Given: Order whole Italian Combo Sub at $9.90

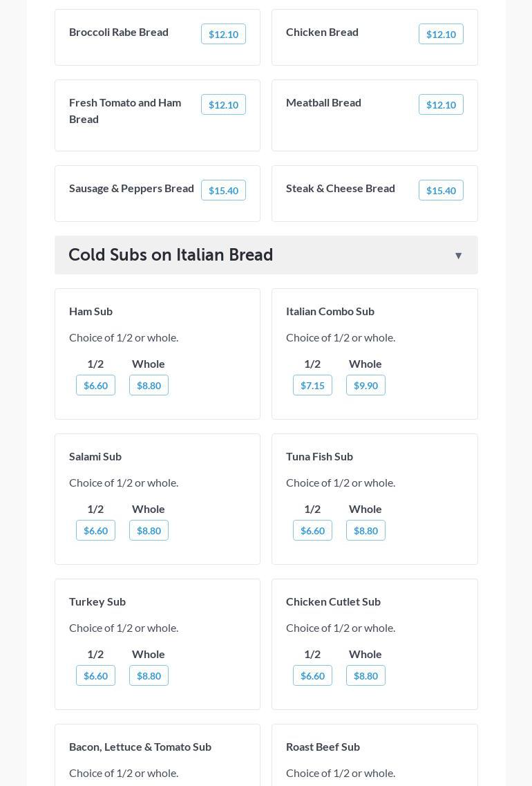Looking at the screenshot, I should click(365, 385).
